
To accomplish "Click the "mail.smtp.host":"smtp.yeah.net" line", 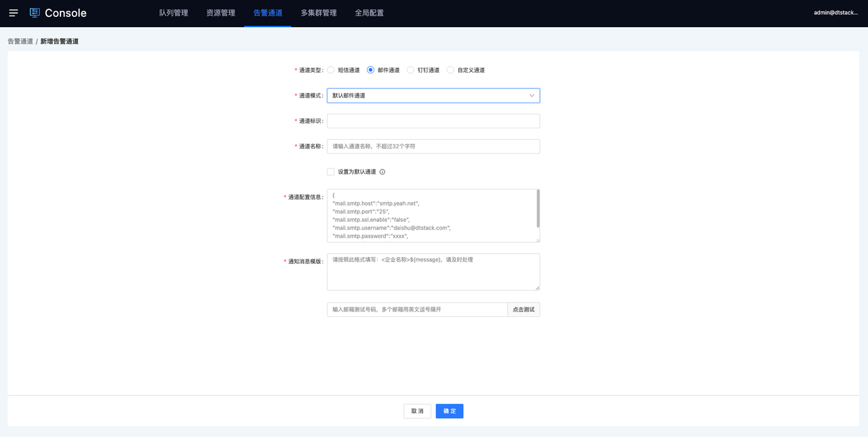I will [376, 204].
